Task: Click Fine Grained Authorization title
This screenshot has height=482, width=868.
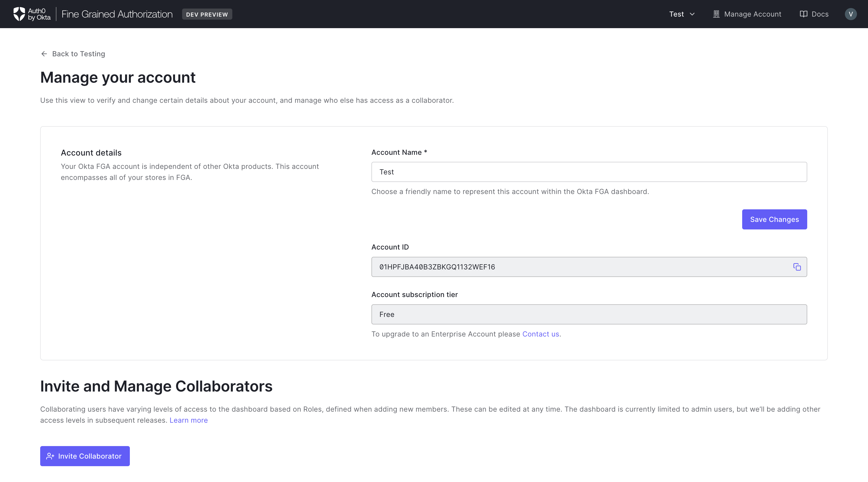Action: 117,14
